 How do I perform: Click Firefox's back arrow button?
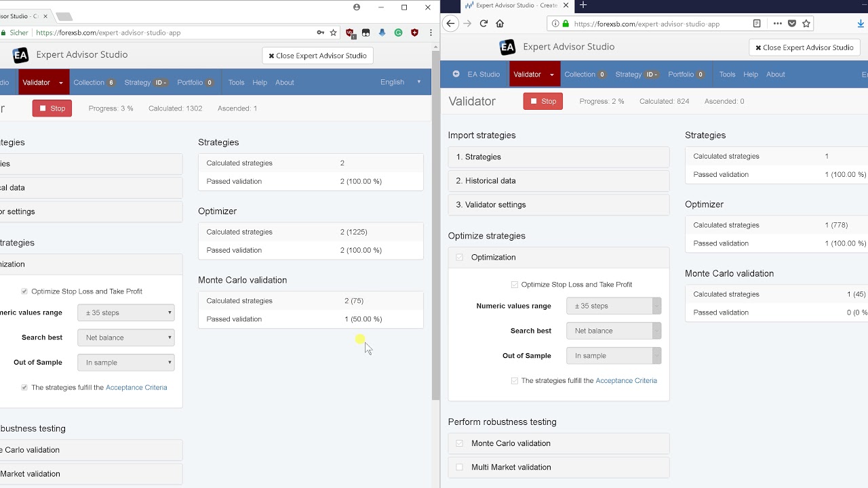tap(450, 23)
